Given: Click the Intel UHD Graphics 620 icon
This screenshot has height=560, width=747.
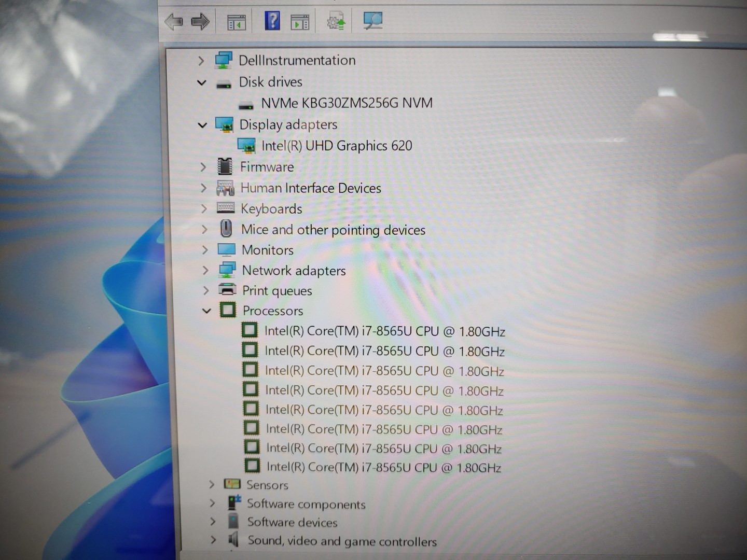Looking at the screenshot, I should click(x=246, y=146).
